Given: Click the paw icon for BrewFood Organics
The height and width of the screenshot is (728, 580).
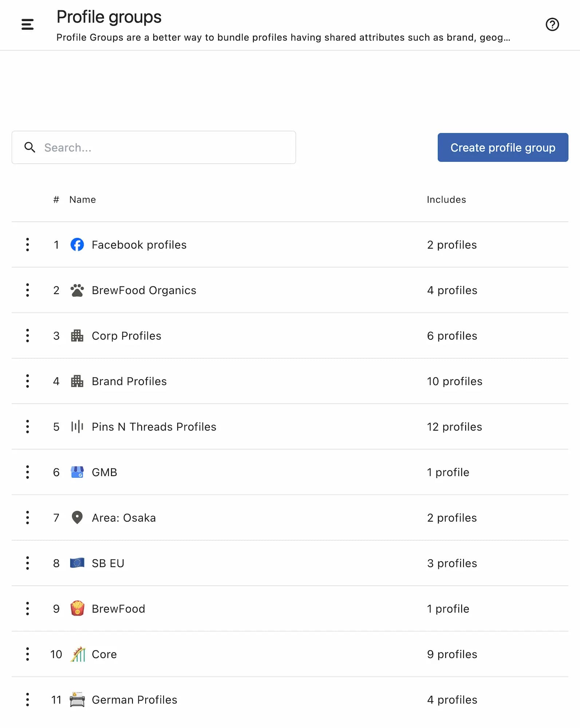Looking at the screenshot, I should click(x=77, y=290).
